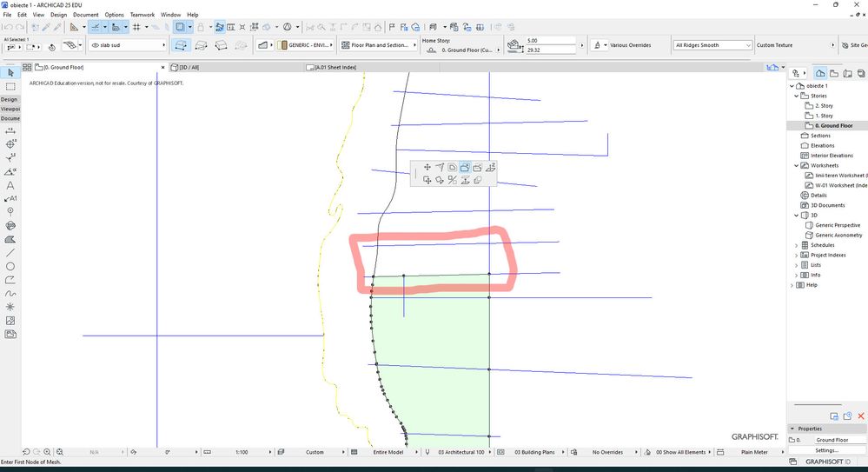Select the Line tool
This screenshot has width=868, height=472.
point(10,252)
